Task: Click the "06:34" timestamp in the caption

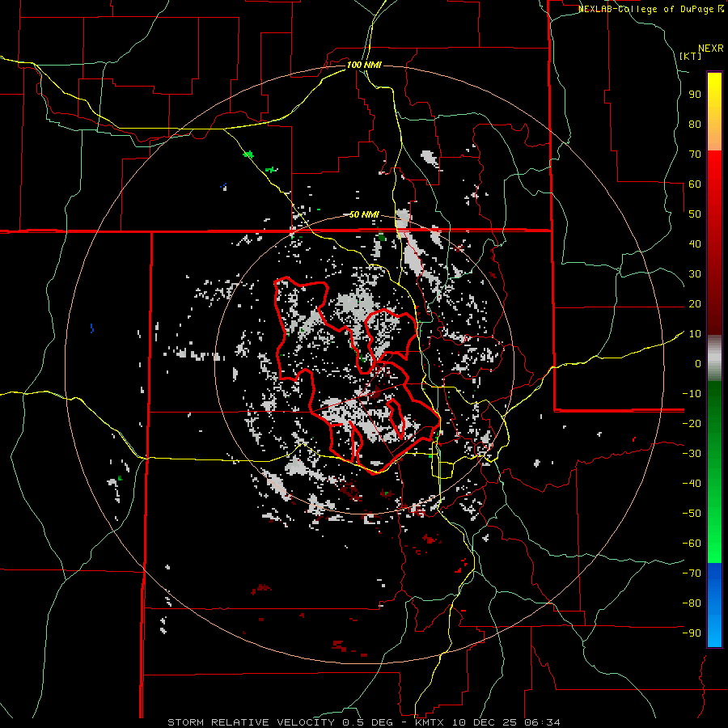Action: click(x=544, y=722)
